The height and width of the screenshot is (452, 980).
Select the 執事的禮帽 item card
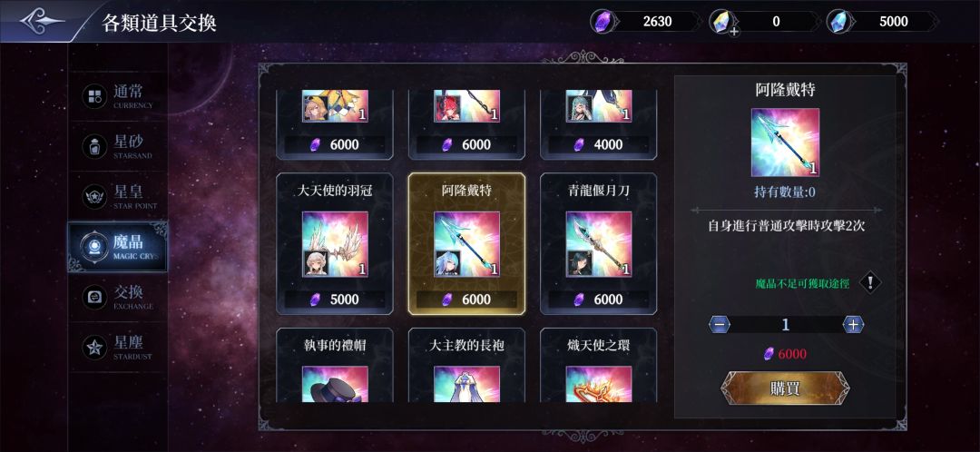(x=335, y=365)
